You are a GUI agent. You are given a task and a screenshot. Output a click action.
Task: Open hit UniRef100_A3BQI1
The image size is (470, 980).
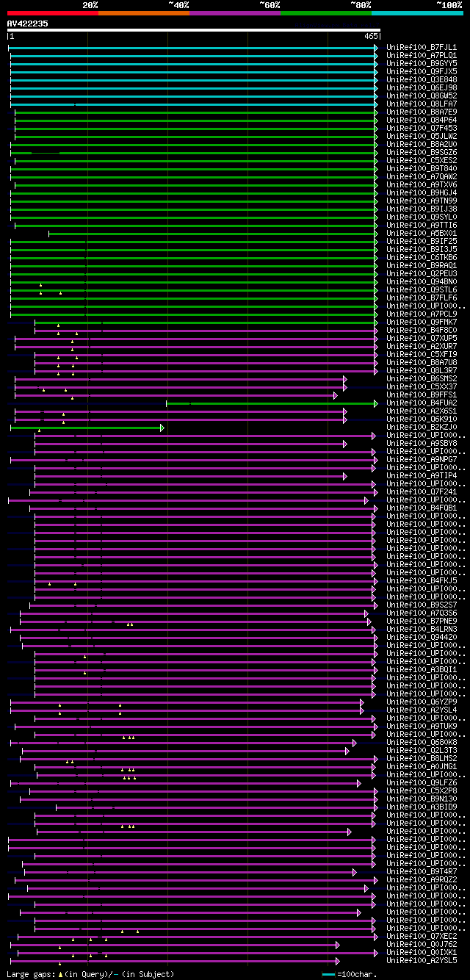422,669
